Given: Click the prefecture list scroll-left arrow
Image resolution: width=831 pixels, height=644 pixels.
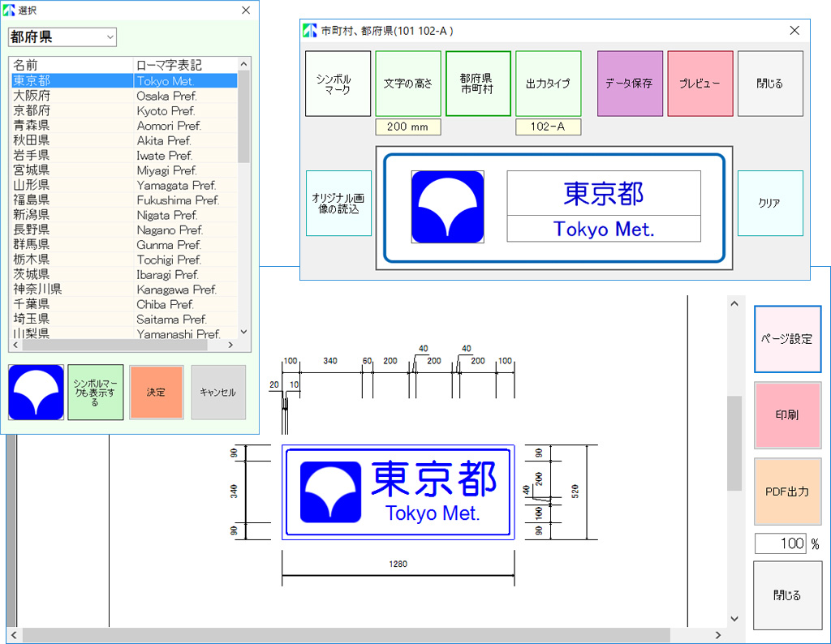Looking at the screenshot, I should point(15,345).
